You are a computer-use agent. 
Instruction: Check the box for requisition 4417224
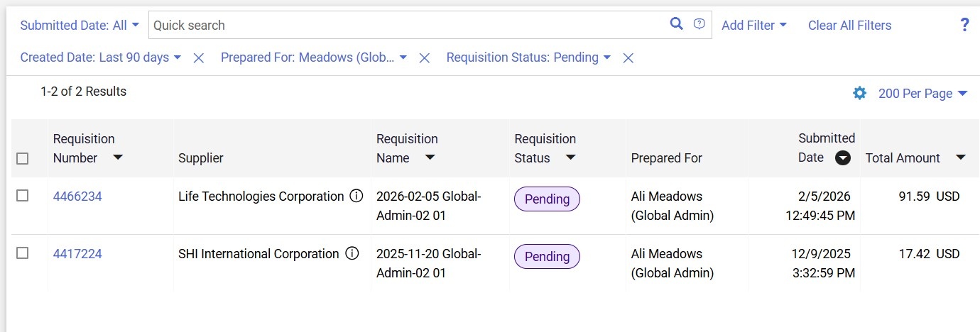23,253
